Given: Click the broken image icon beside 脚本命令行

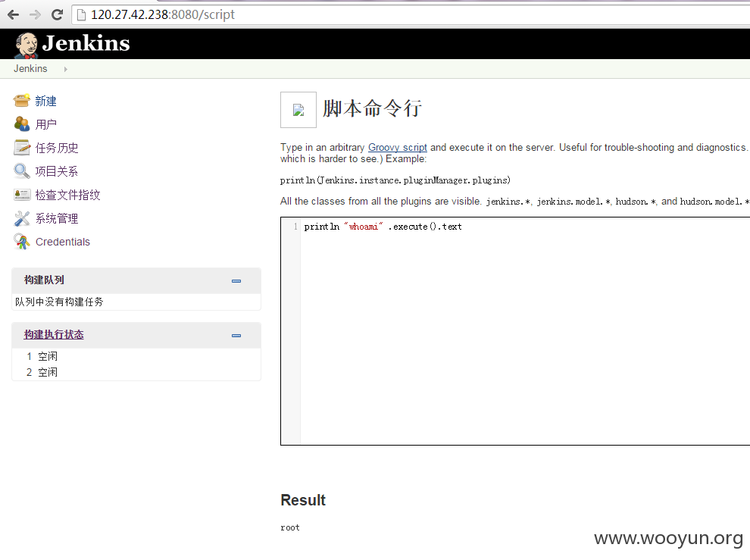Looking at the screenshot, I should click(x=298, y=110).
